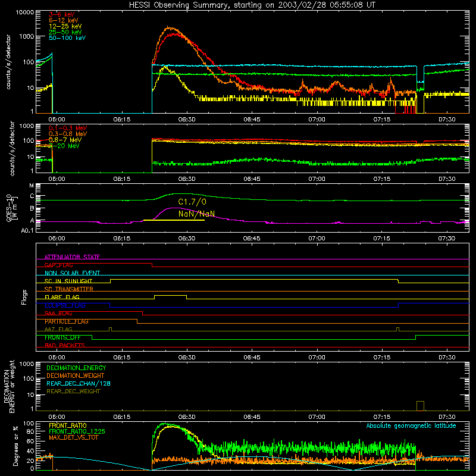476x476 pixels.
Task: Click the C1.7/0 flare class annotation
Action: point(192,202)
